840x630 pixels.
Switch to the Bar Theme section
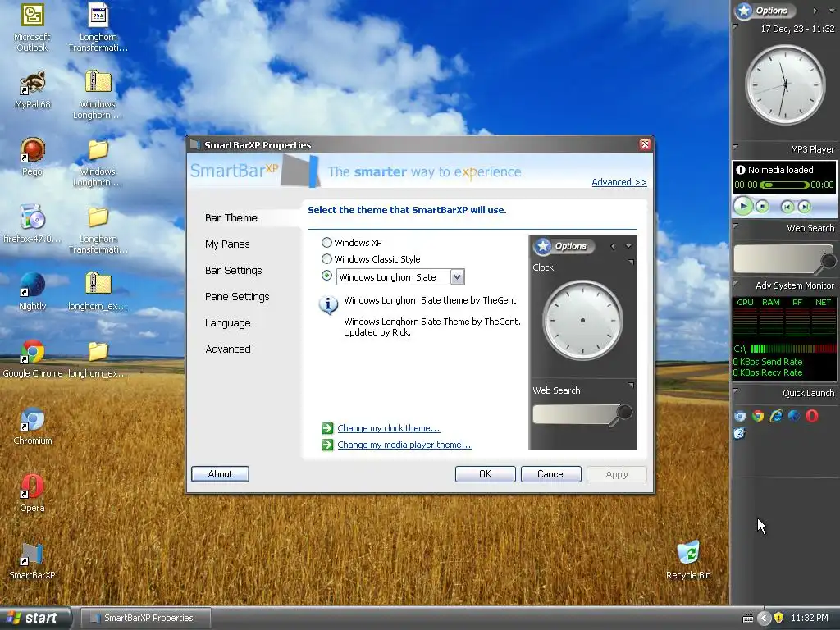(231, 218)
